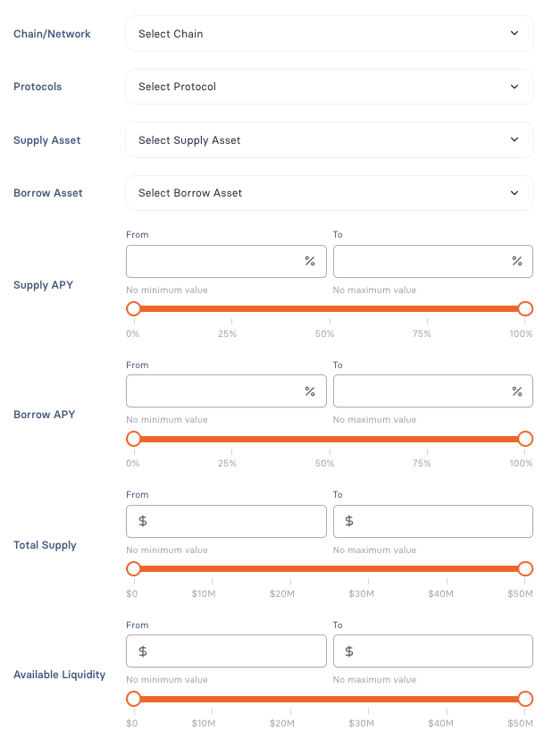Click the Borrow APY From input

coord(214,391)
